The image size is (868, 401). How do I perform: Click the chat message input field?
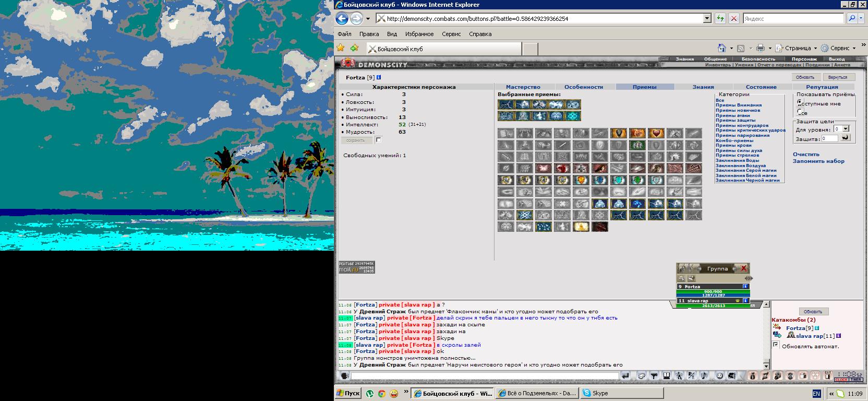(485, 376)
